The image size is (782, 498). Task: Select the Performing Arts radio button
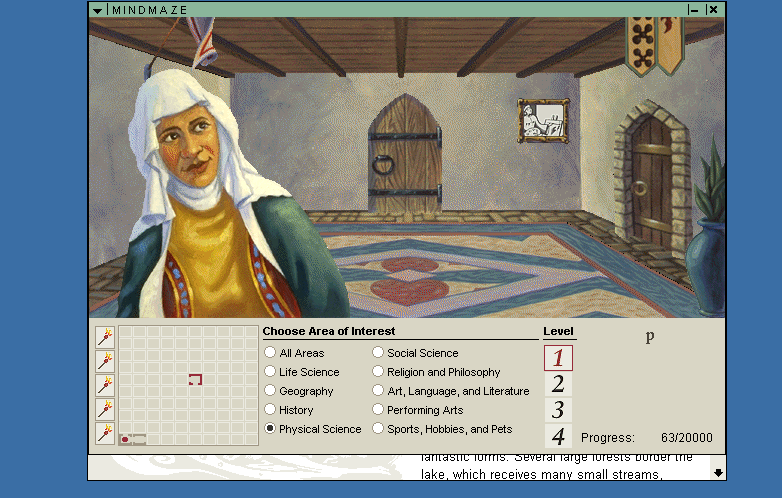pos(378,409)
